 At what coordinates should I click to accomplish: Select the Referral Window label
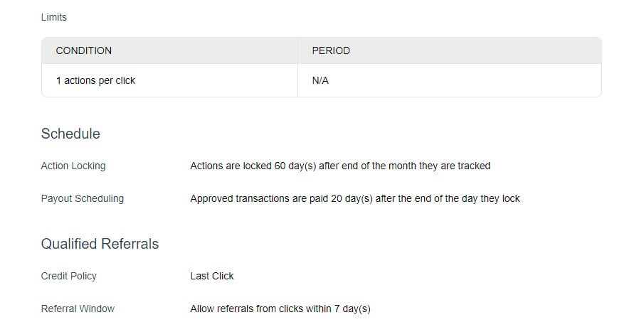[78, 309]
